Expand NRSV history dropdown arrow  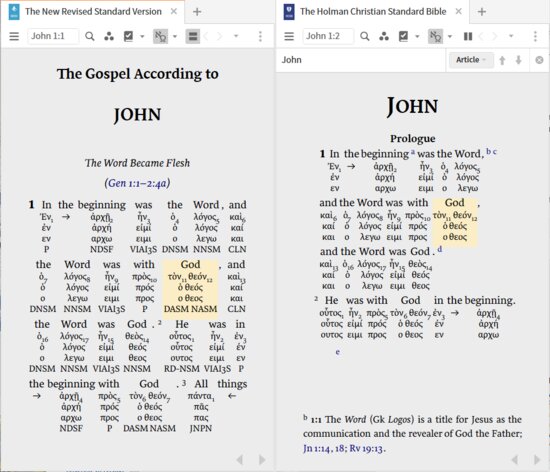(x=236, y=36)
